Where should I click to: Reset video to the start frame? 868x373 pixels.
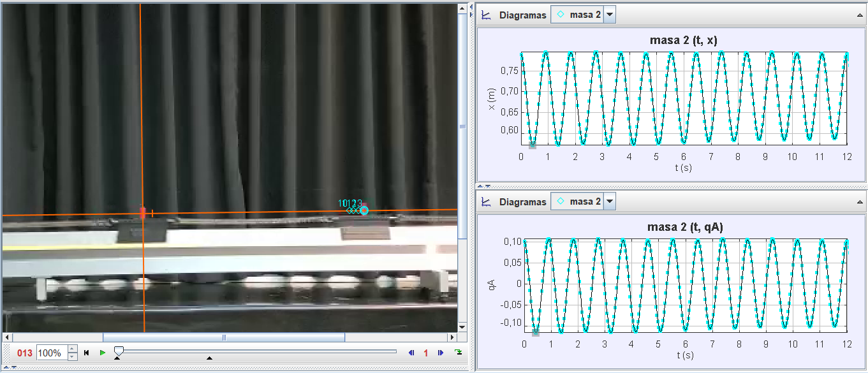pos(87,353)
